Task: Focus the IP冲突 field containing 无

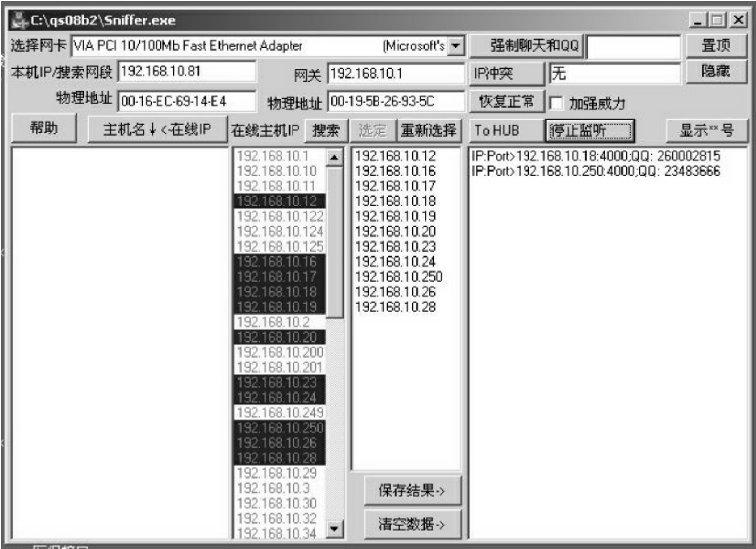Action: pyautogui.click(x=614, y=73)
